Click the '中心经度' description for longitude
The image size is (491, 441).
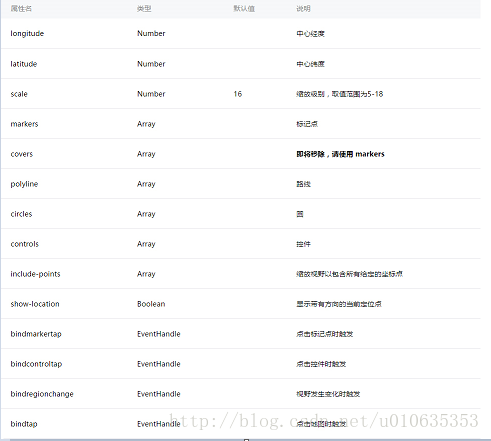pyautogui.click(x=310, y=34)
